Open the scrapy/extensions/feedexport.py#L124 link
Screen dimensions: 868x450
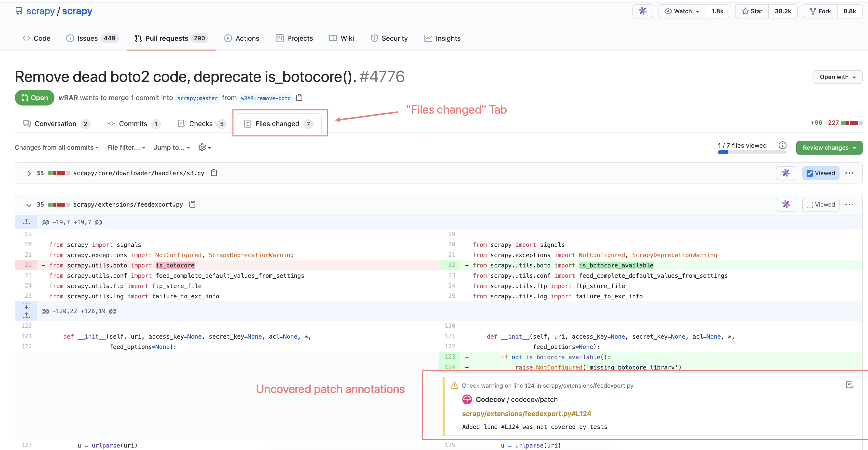[x=526, y=414]
